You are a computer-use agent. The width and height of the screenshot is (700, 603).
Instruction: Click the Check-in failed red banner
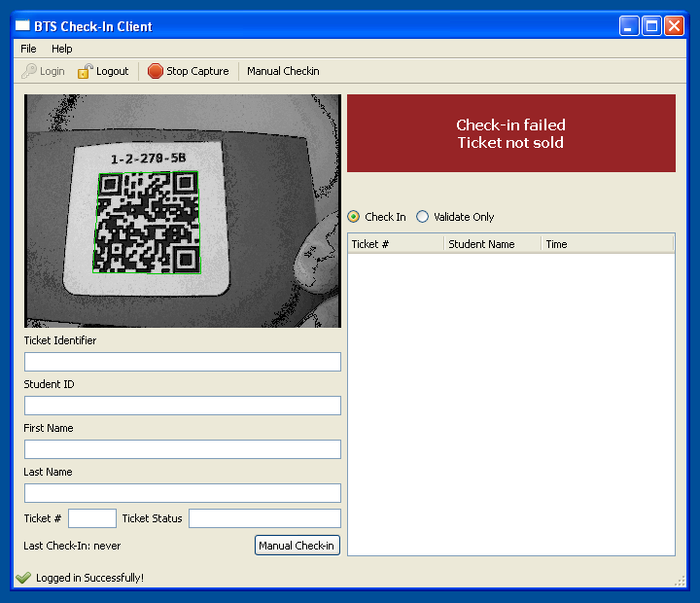(511, 133)
